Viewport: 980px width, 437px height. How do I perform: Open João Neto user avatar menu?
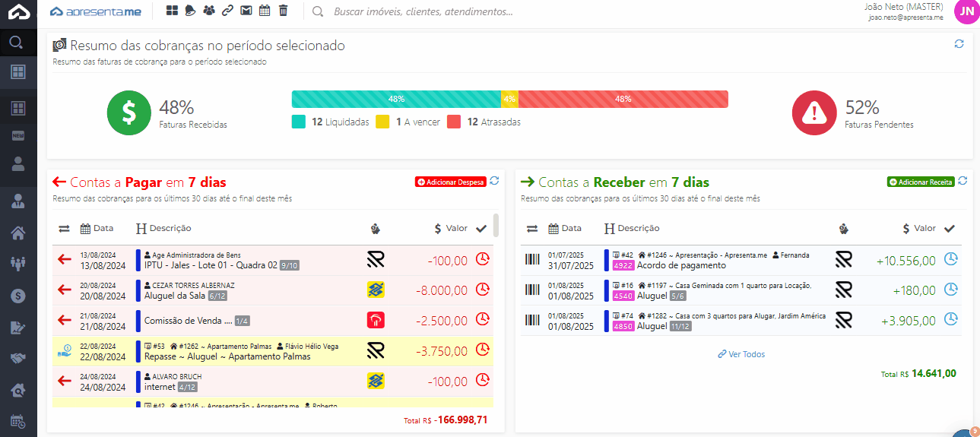[966, 11]
